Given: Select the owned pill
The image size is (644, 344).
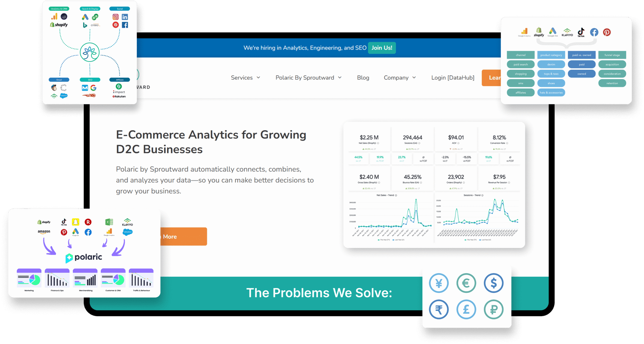Looking at the screenshot, I should pyautogui.click(x=582, y=74).
